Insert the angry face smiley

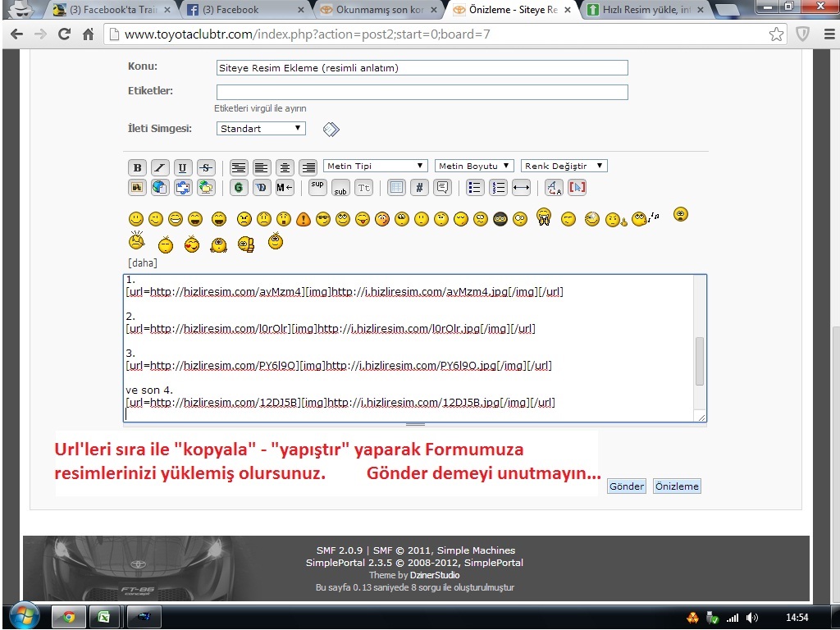tap(244, 219)
